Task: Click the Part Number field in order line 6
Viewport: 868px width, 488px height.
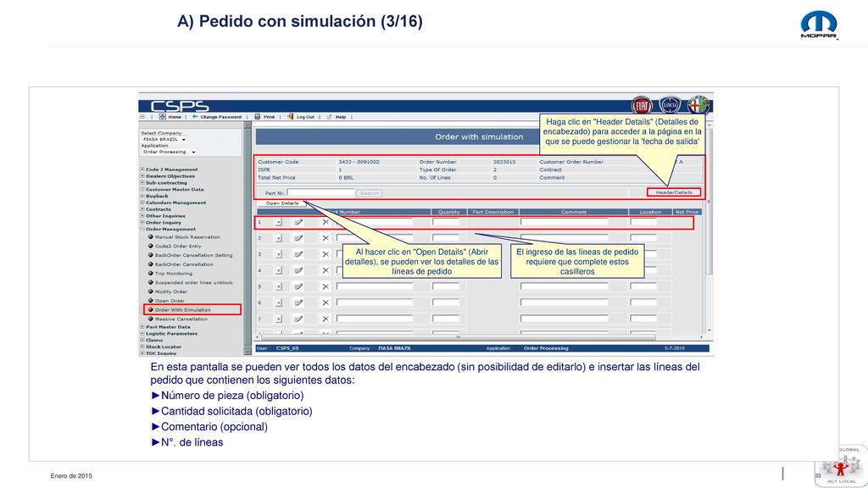Action: (375, 302)
